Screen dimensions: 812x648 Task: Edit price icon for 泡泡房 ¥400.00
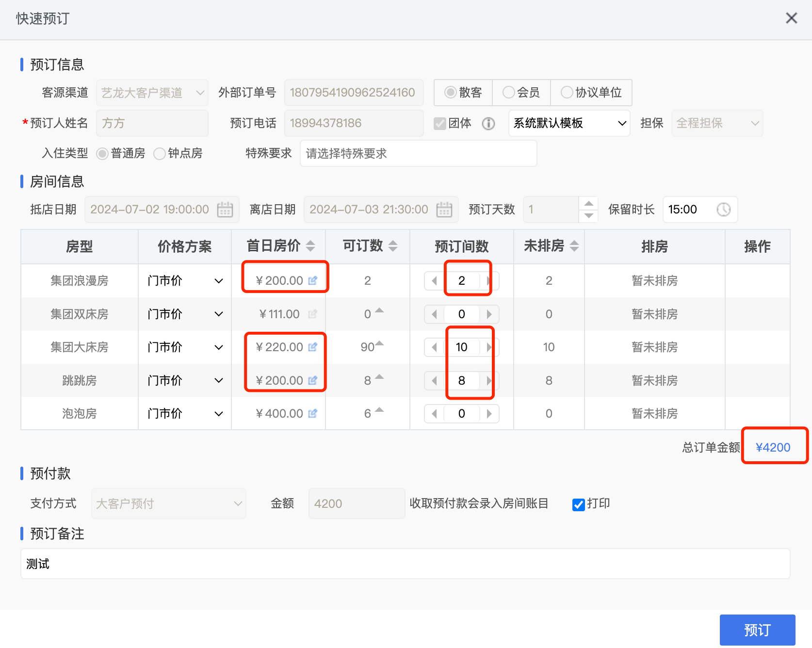[312, 413]
